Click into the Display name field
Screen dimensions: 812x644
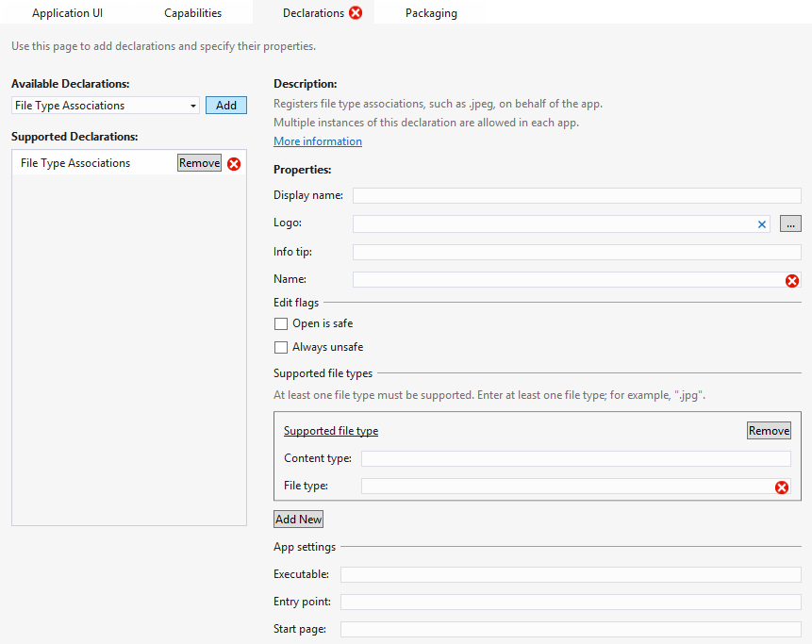(x=576, y=195)
